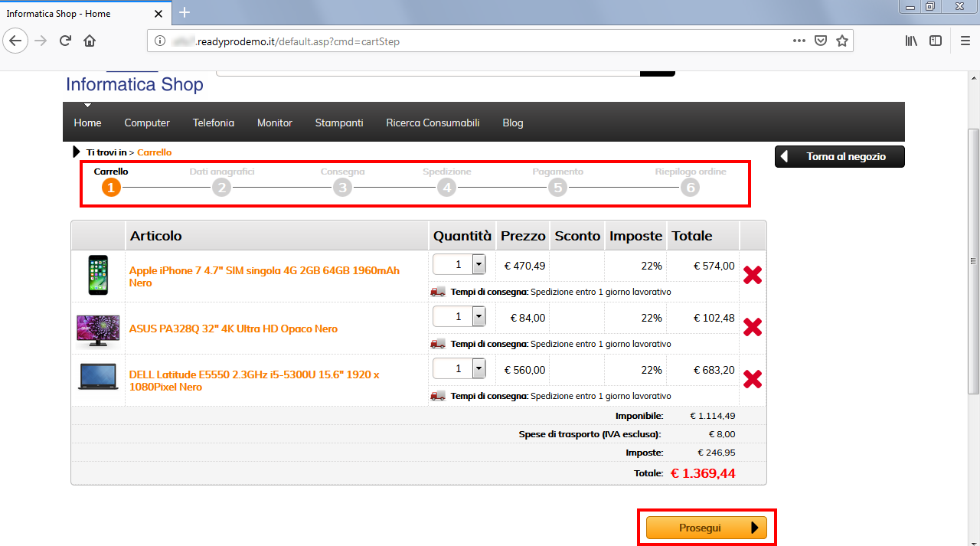980x546 pixels.
Task: Click total amount € 1.369,44
Action: click(703, 473)
